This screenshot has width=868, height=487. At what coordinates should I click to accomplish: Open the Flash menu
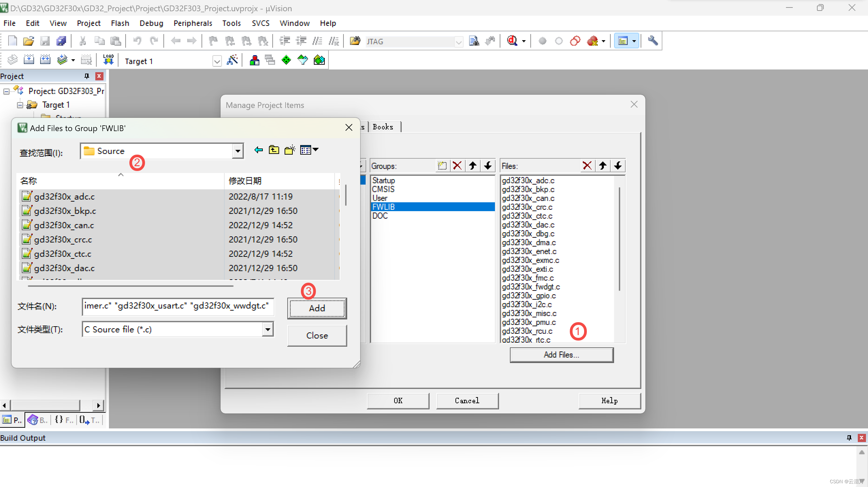coord(120,23)
